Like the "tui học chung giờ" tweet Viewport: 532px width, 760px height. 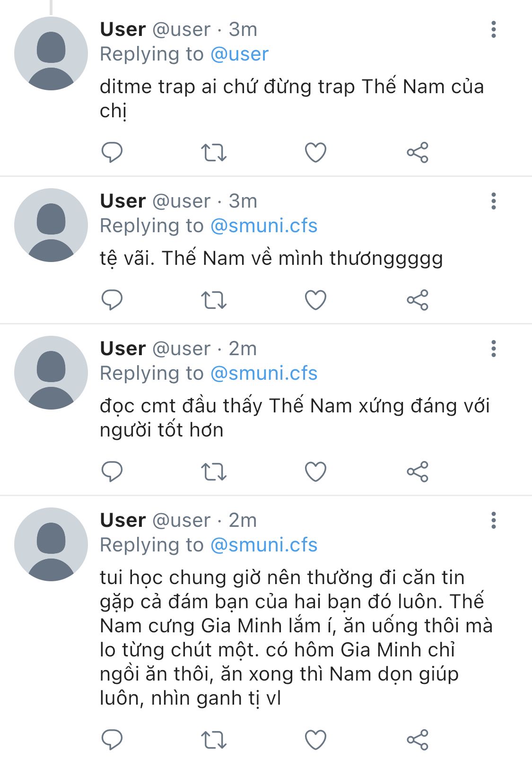pos(315,740)
